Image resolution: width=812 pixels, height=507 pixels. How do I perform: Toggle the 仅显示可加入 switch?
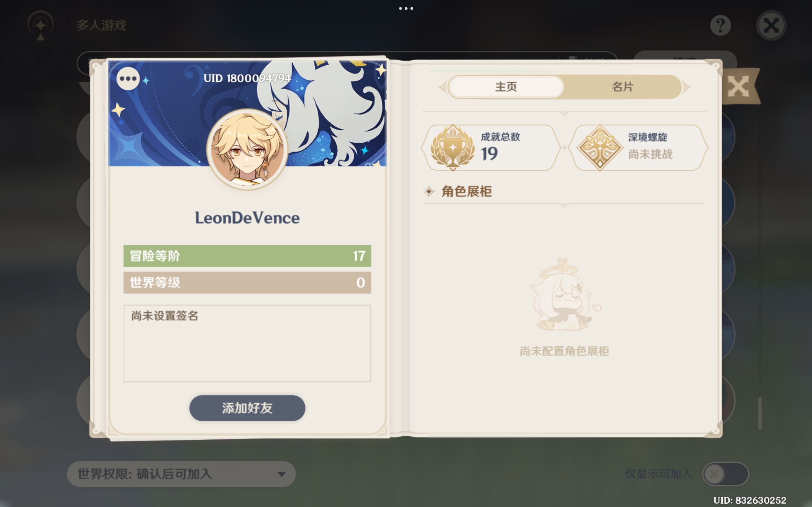tap(725, 474)
